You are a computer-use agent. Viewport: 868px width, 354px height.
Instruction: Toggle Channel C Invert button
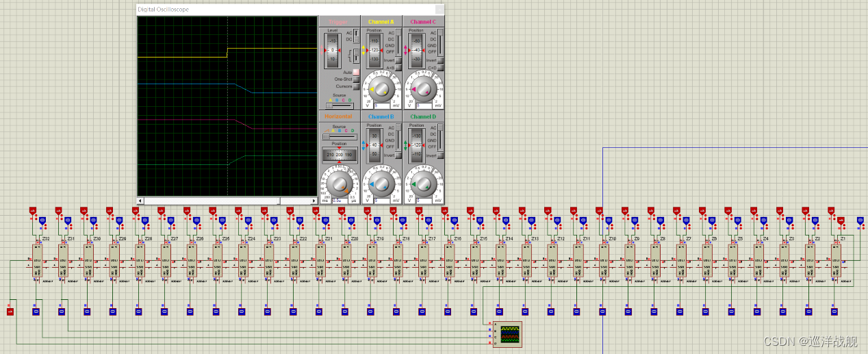coord(440,60)
